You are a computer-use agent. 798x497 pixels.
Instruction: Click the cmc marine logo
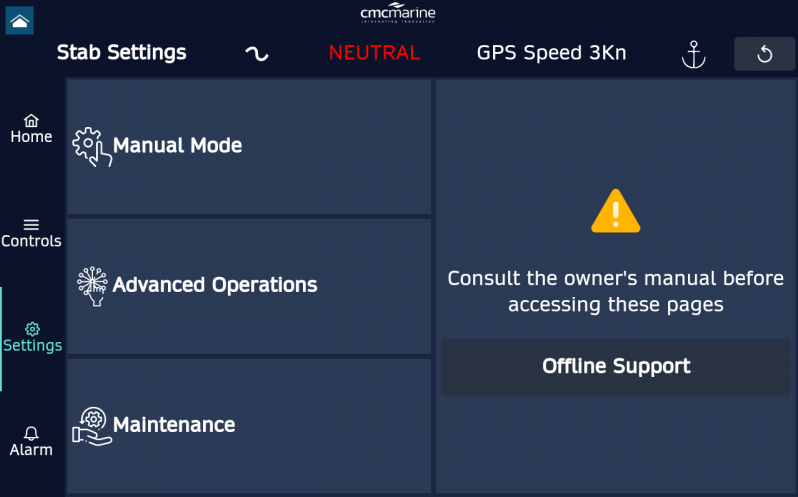(x=398, y=13)
